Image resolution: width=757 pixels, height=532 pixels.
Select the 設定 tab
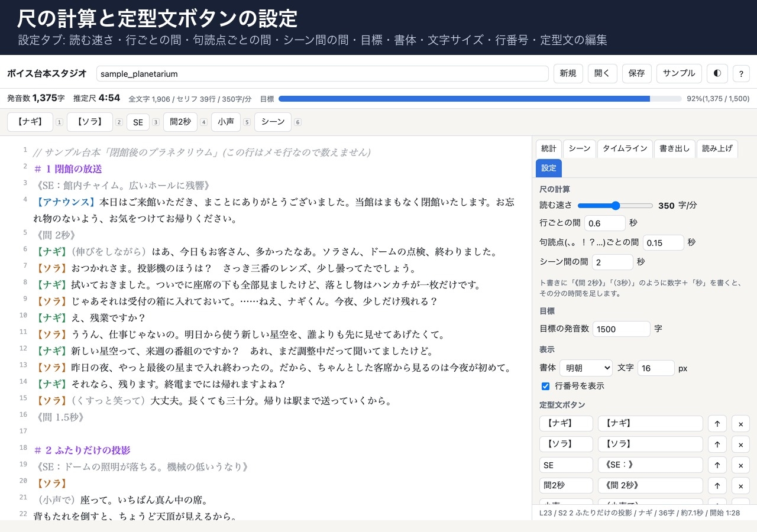pyautogui.click(x=548, y=168)
